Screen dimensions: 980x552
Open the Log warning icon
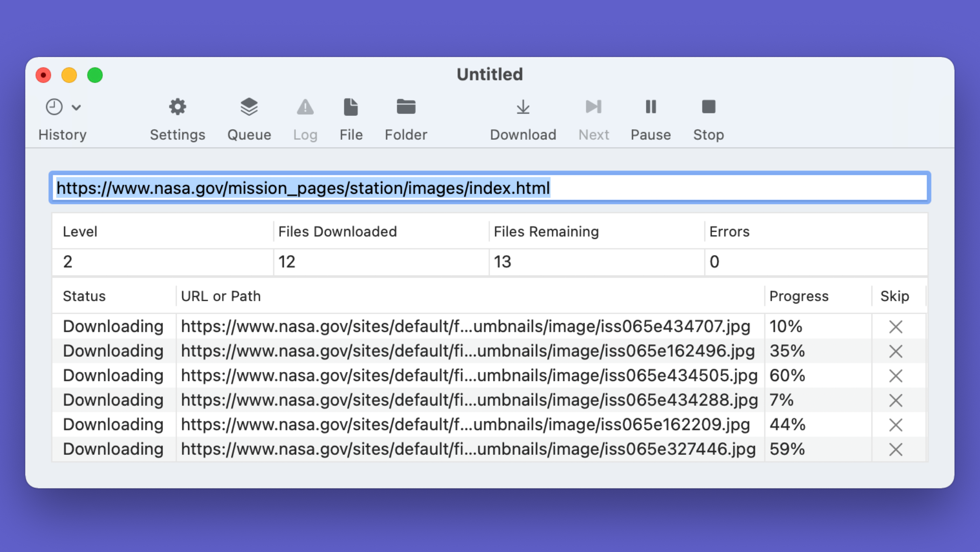point(305,107)
